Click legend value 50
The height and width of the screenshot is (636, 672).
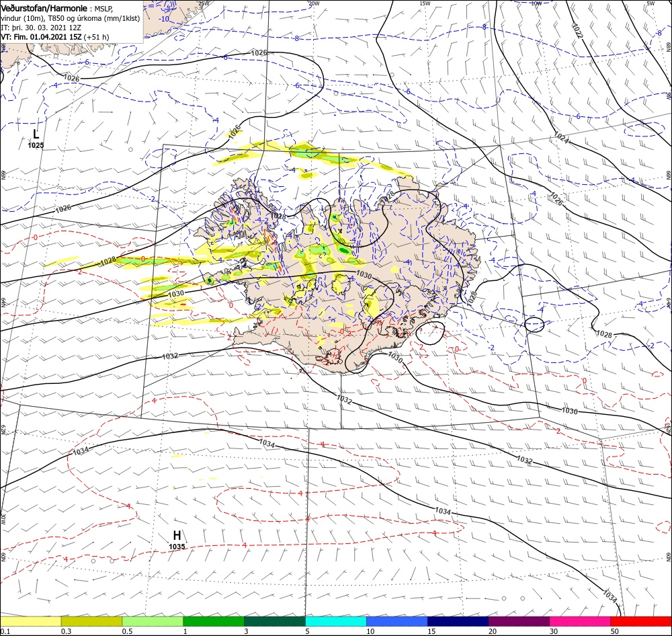coord(615,631)
